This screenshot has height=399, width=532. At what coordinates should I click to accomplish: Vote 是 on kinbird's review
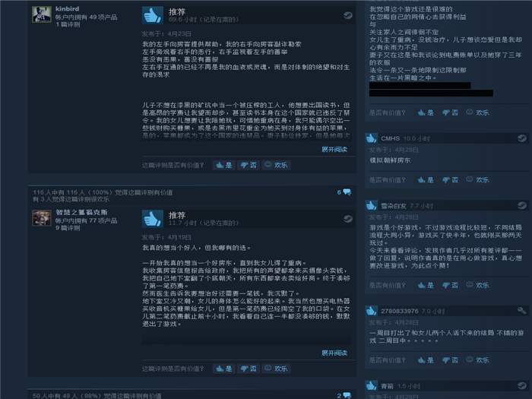224,165
